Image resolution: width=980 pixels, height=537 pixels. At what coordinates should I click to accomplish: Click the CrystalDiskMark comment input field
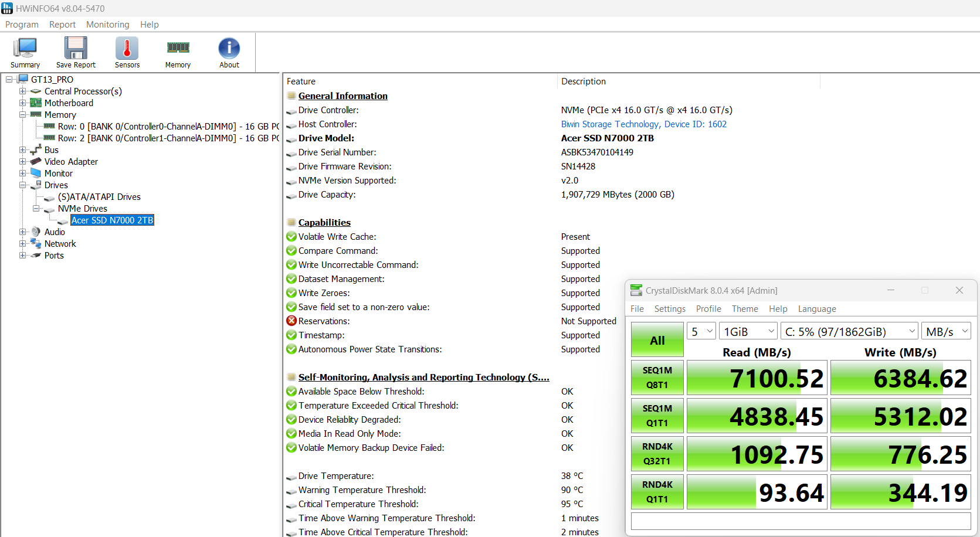(801, 521)
